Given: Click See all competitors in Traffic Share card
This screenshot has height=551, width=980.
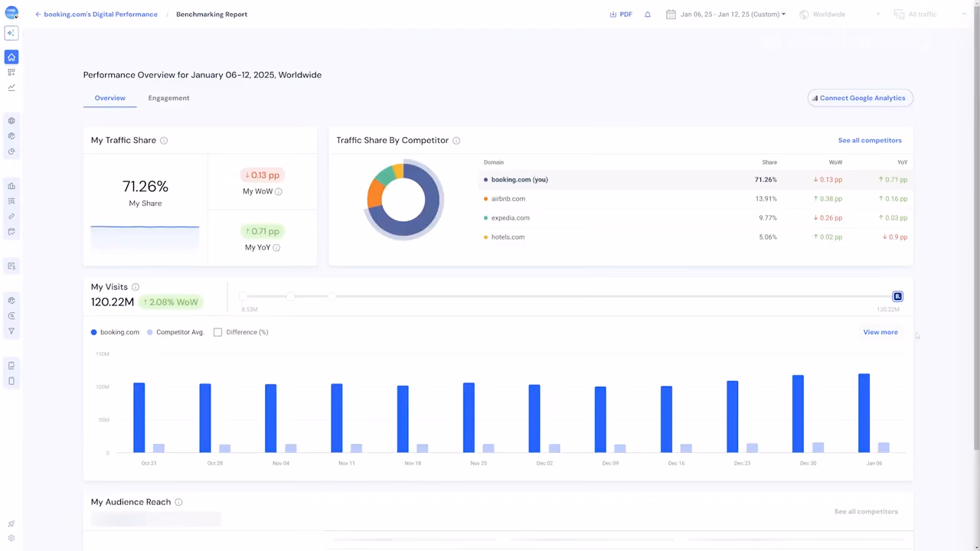Looking at the screenshot, I should tap(870, 141).
